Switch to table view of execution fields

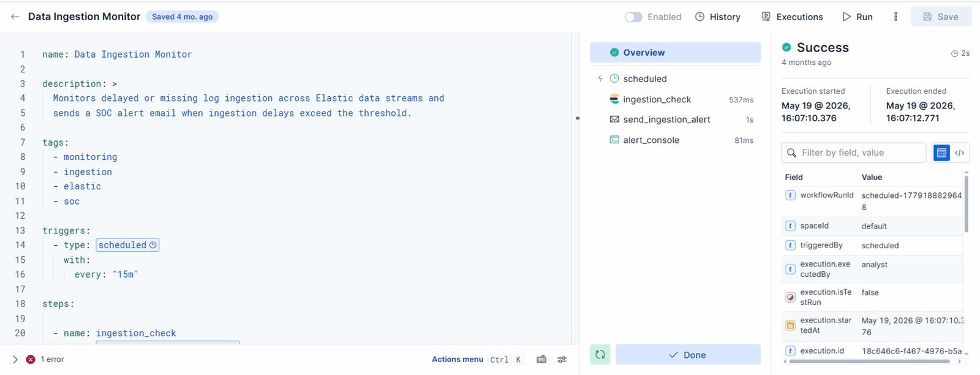(x=941, y=153)
